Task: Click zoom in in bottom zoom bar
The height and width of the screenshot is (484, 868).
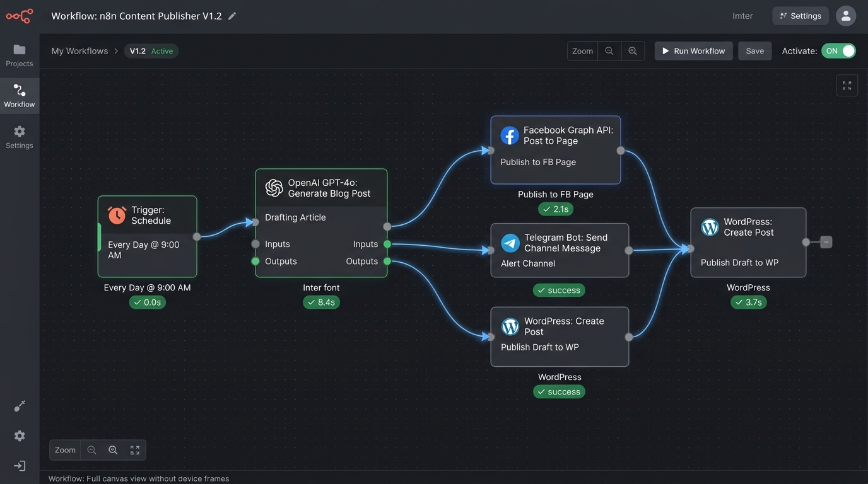Action: 113,450
